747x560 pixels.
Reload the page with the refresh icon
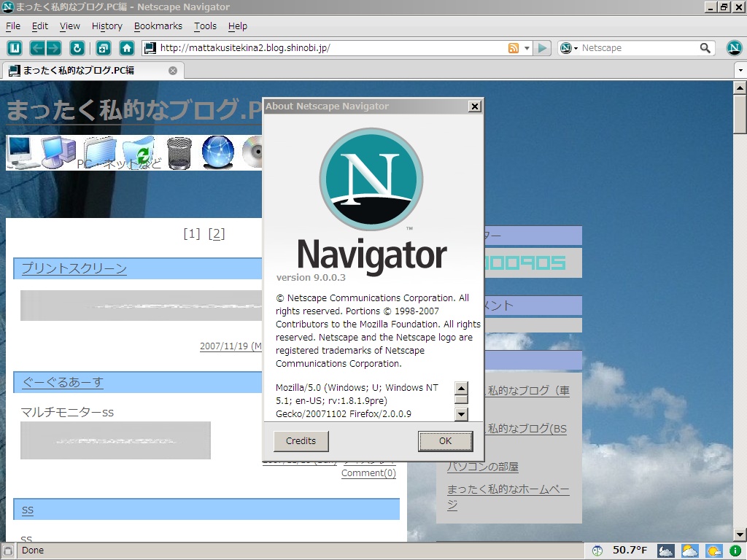pyautogui.click(x=77, y=48)
